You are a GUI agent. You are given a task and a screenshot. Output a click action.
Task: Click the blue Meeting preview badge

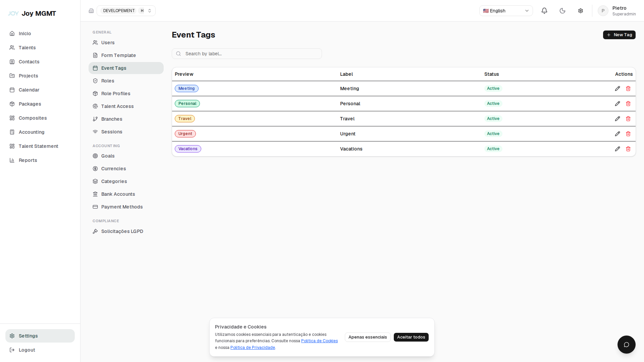(x=186, y=88)
